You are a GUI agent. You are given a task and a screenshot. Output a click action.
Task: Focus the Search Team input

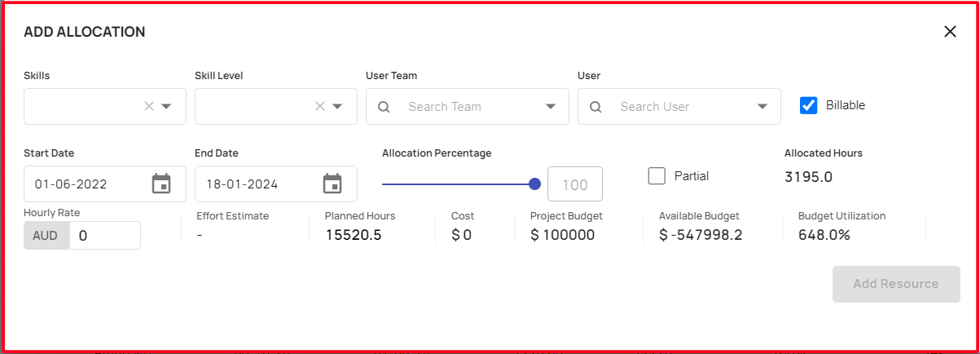(468, 107)
